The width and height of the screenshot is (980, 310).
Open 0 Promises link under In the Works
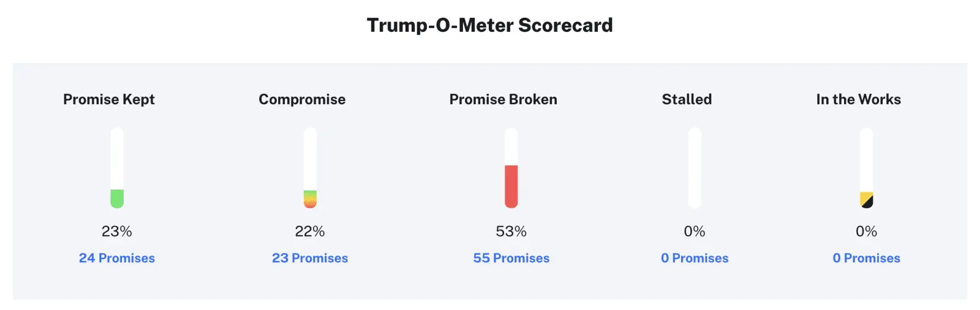pyautogui.click(x=866, y=258)
